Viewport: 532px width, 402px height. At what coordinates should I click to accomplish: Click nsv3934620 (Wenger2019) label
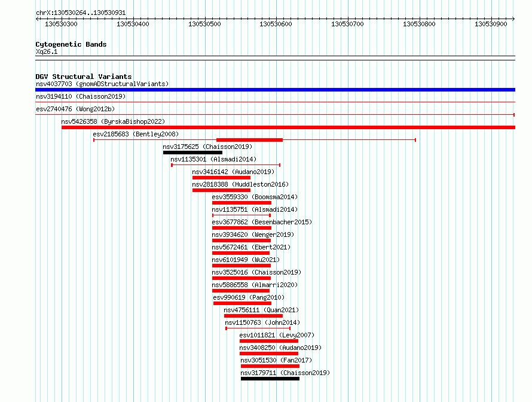pyautogui.click(x=253, y=234)
